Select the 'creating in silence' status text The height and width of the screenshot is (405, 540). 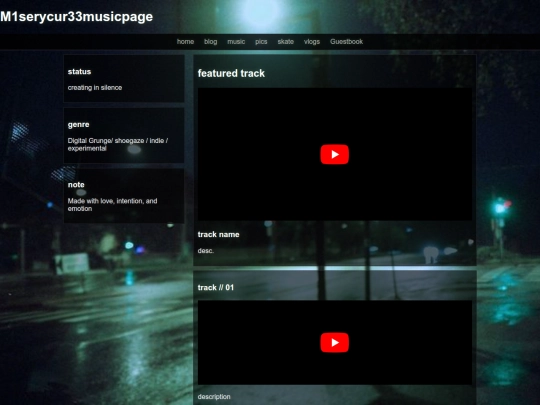(95, 87)
